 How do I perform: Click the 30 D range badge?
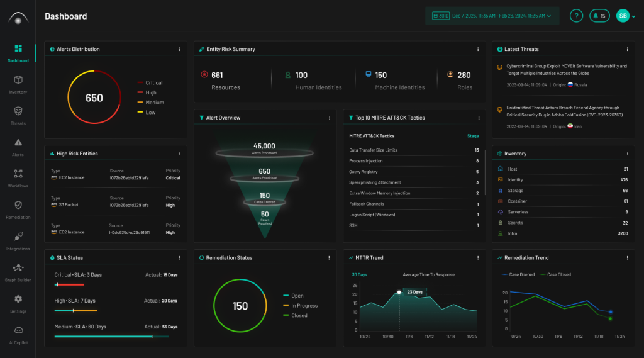point(440,16)
